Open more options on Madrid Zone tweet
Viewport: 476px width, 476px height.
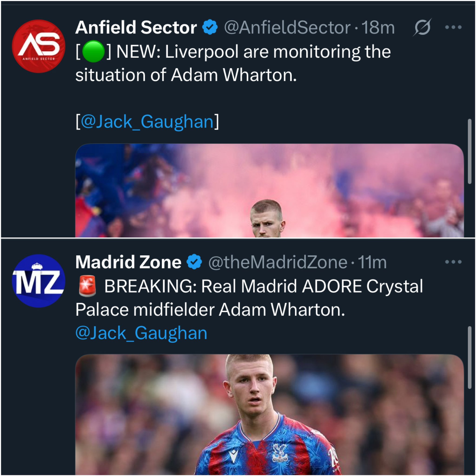453,262
